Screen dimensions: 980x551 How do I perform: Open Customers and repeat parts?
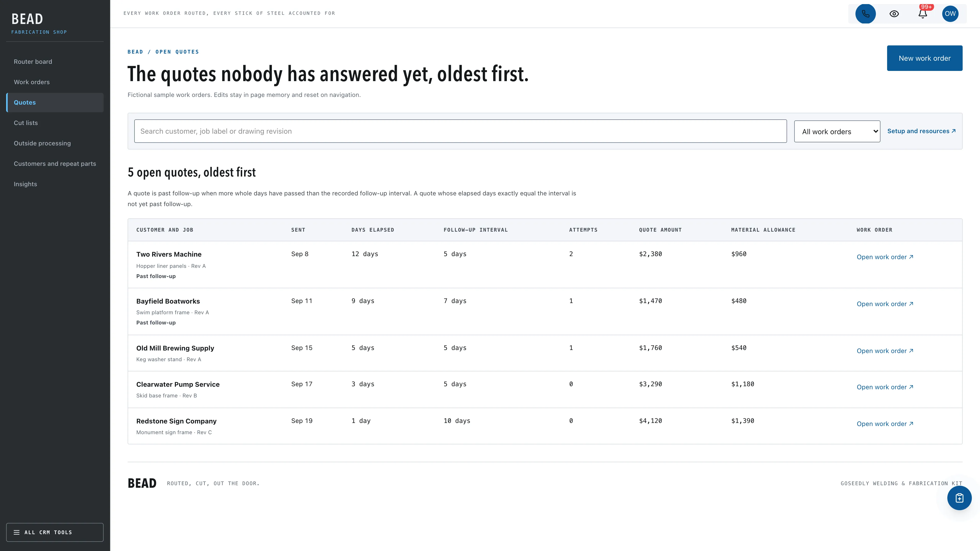[x=55, y=164]
